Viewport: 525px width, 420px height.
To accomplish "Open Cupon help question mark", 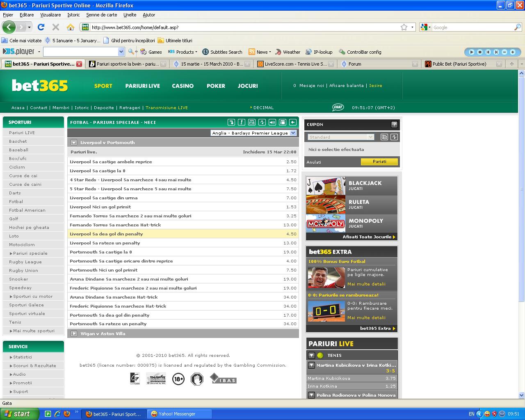I will (394, 124).
